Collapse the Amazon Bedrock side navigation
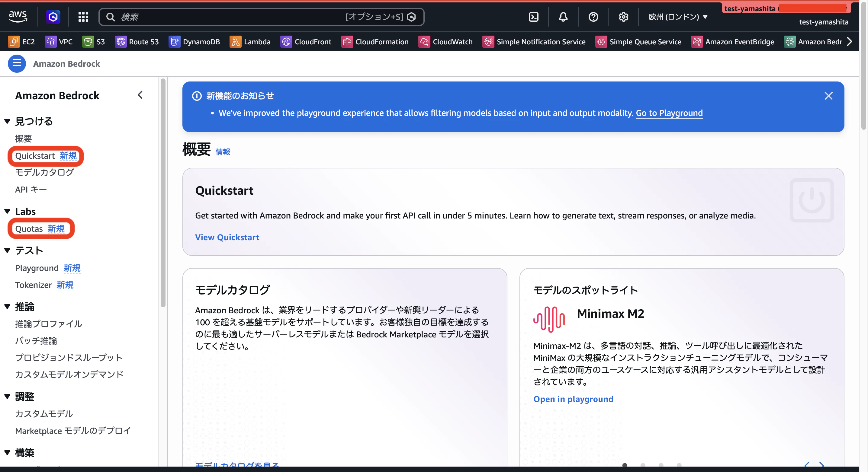The image size is (868, 472). [x=140, y=95]
